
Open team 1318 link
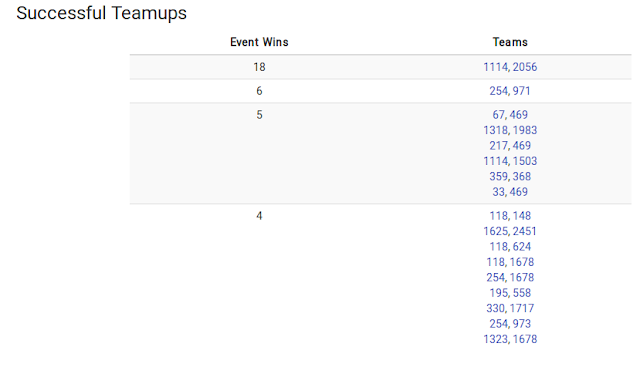pyautogui.click(x=496, y=130)
